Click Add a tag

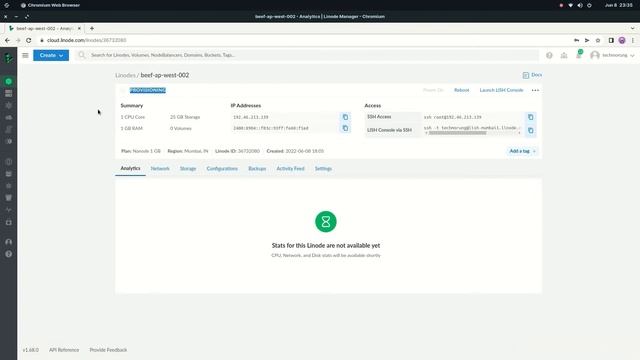522,151
